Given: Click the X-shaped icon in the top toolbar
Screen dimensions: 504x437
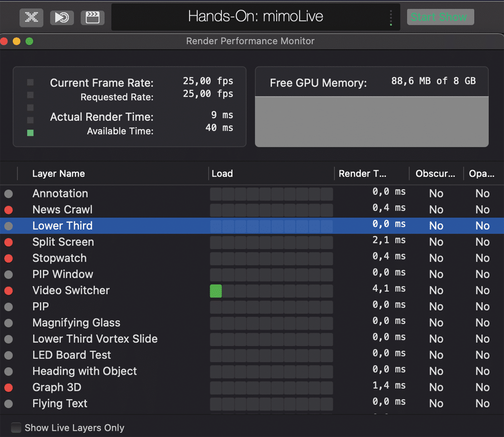Looking at the screenshot, I should 31,17.
